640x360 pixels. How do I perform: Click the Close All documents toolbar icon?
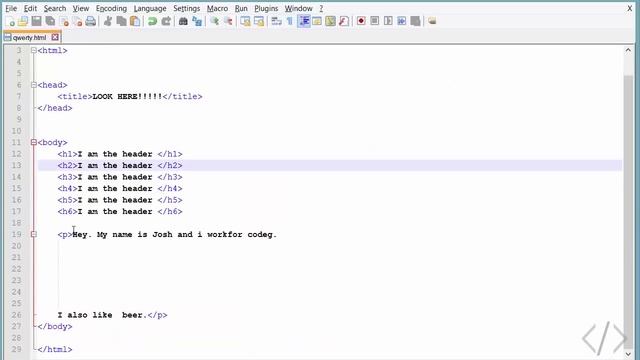pyautogui.click(x=77, y=21)
